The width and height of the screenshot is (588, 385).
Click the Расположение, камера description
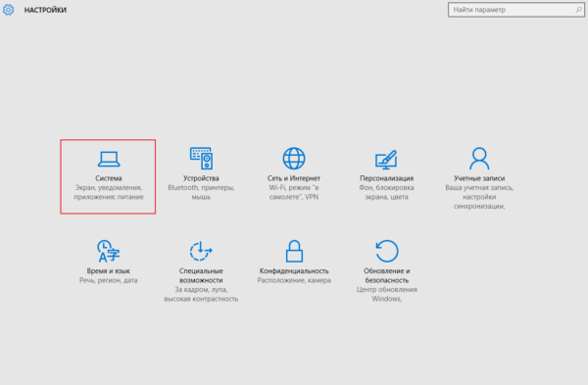point(294,280)
